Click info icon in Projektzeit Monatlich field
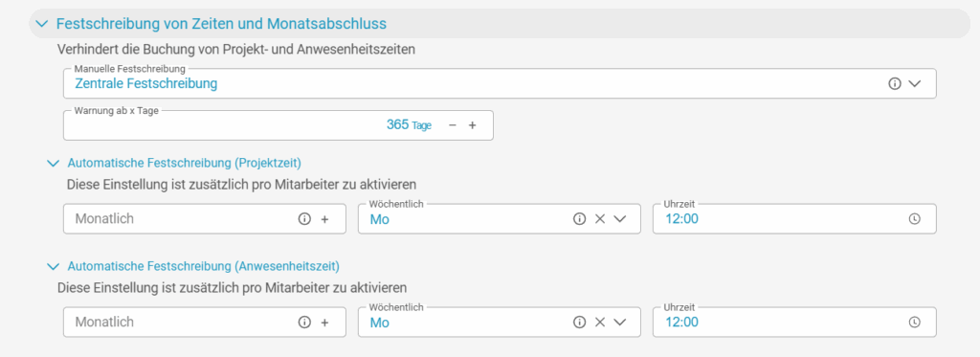 pos(304,219)
